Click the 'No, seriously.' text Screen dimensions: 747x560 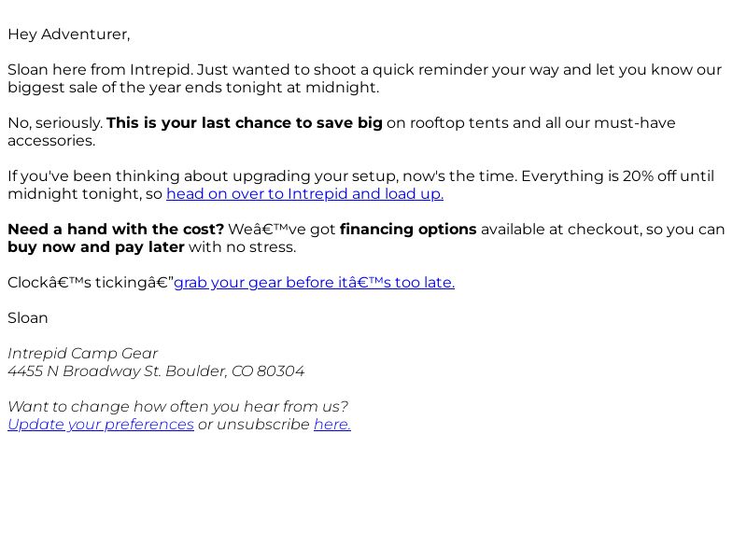(55, 123)
